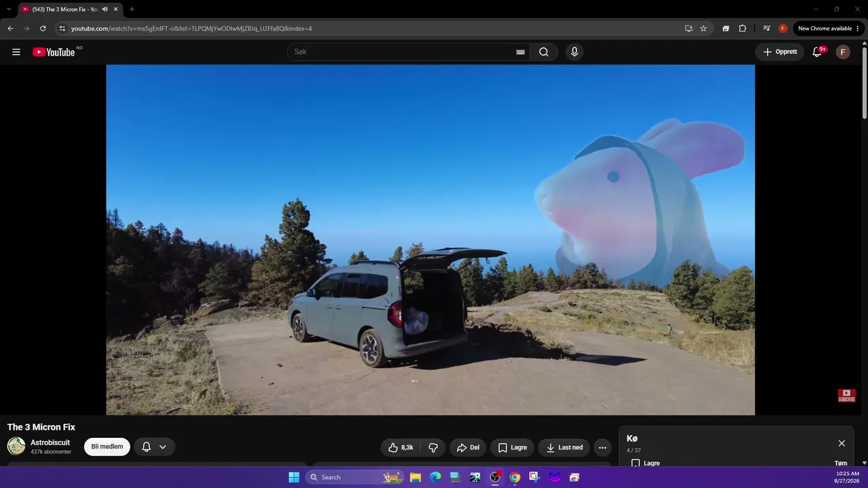Click the Google Chrome taskbar icon
868x488 pixels.
(515, 477)
